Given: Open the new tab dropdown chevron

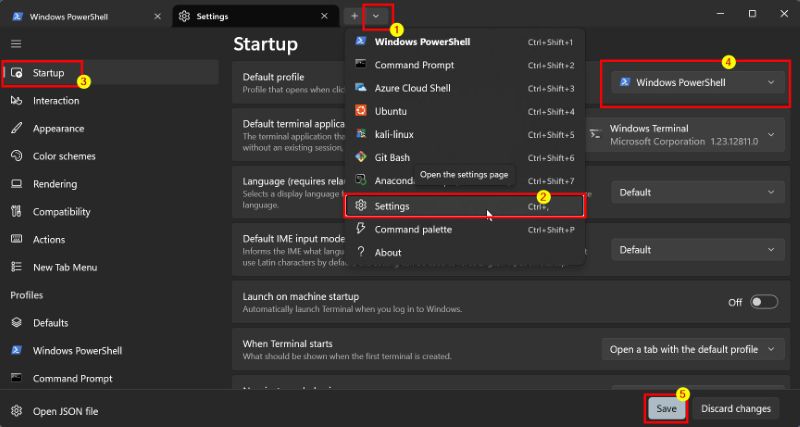Looking at the screenshot, I should coord(376,16).
